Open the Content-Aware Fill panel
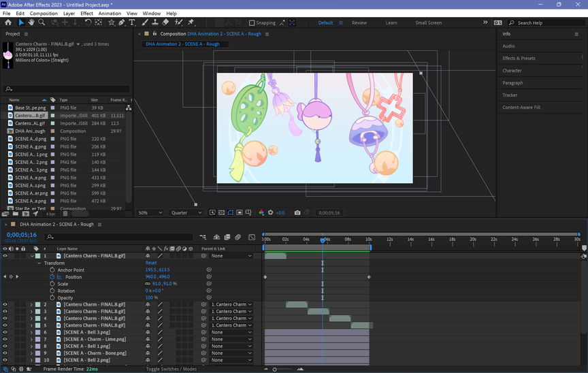 click(521, 108)
